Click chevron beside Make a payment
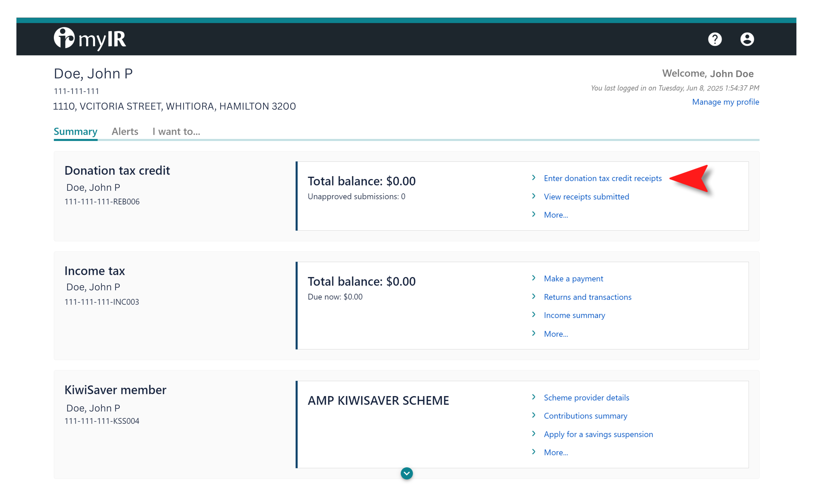This screenshot has width=813, height=504. [533, 278]
